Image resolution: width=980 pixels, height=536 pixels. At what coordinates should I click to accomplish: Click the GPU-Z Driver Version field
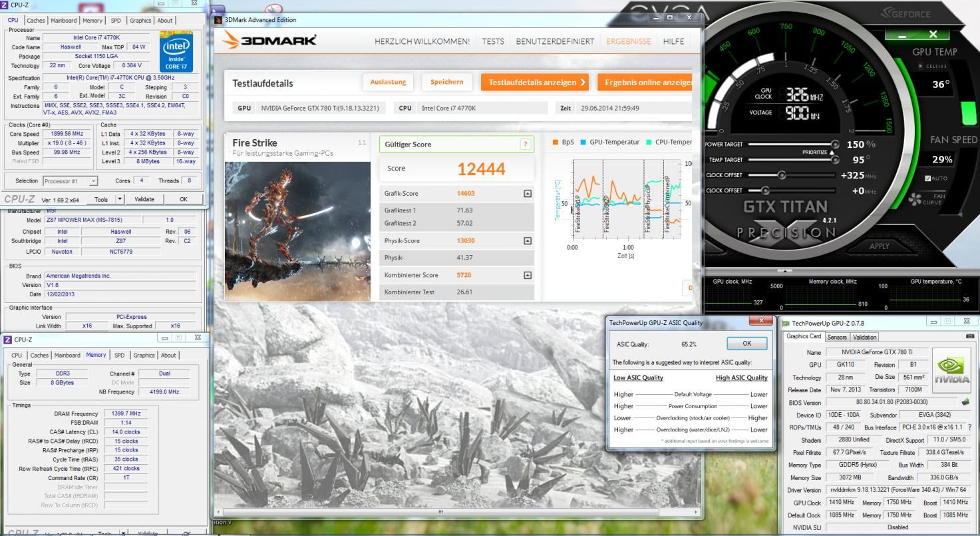point(898,490)
